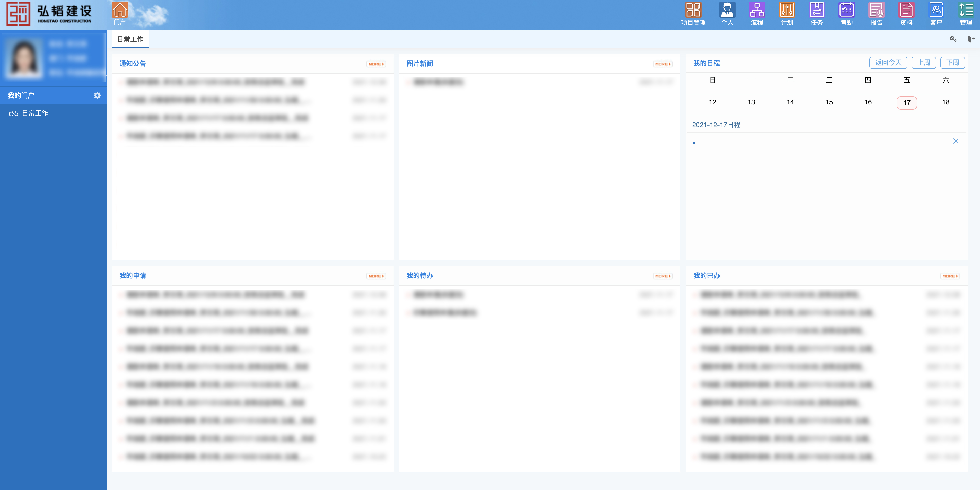Open the 个人 module

pyautogui.click(x=727, y=14)
